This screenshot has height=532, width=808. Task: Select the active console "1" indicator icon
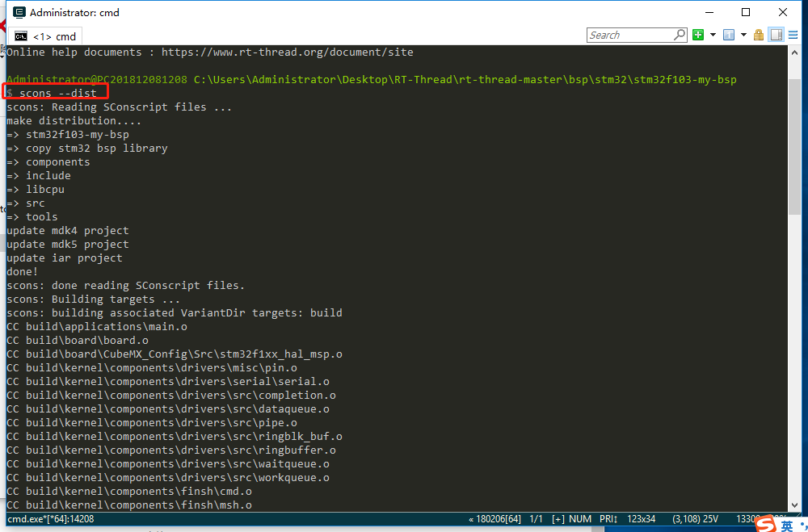[x=729, y=35]
